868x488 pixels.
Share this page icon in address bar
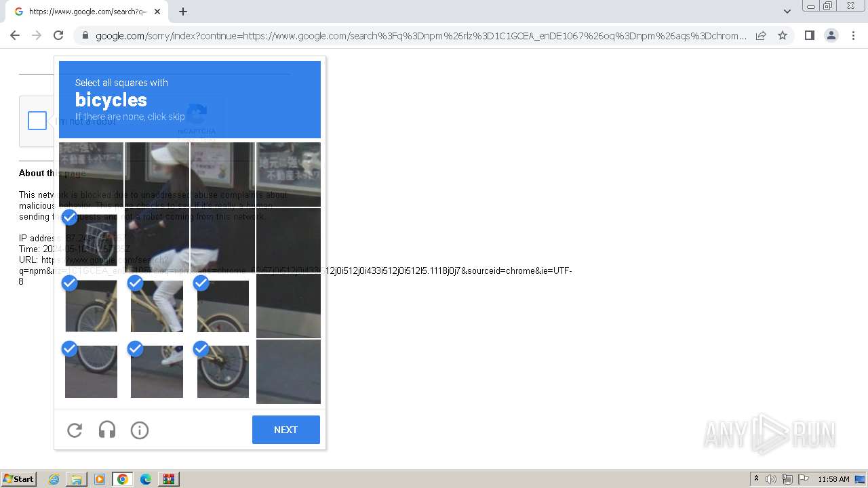point(761,35)
